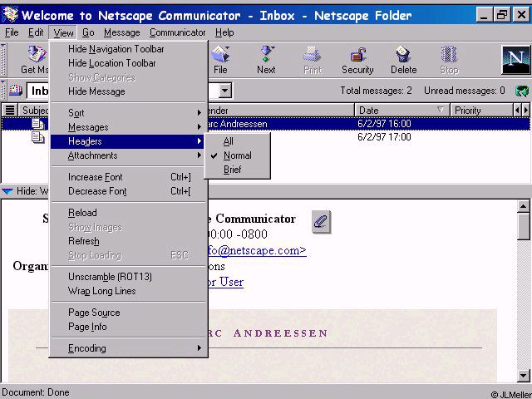This screenshot has width=532, height=399.
Task: Open the Communicator menu
Action: click(177, 32)
